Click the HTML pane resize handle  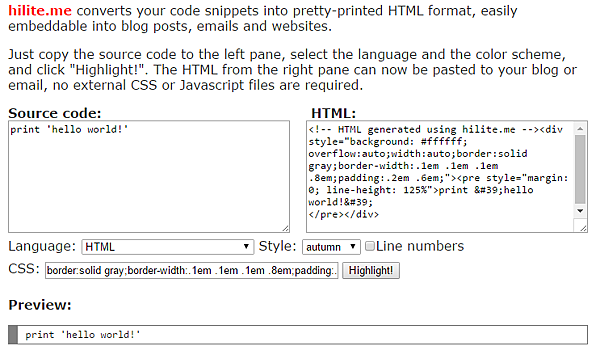pyautogui.click(x=583, y=228)
